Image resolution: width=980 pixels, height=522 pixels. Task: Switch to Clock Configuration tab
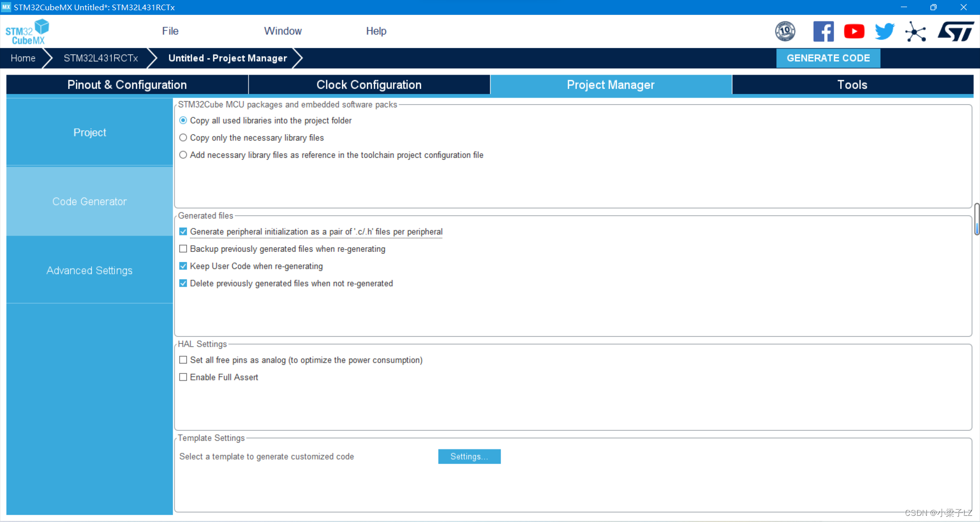369,85
